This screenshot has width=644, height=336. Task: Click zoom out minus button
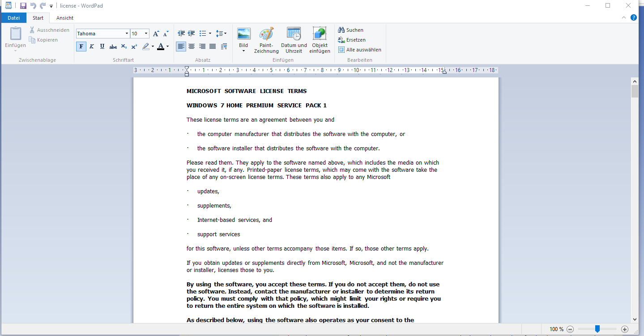click(570, 329)
